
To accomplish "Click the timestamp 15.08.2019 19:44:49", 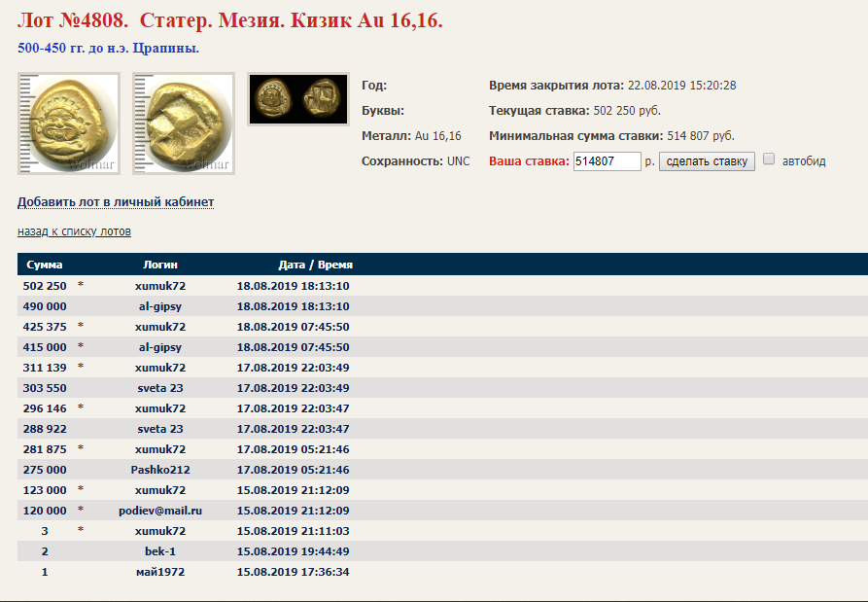I will [x=294, y=551].
